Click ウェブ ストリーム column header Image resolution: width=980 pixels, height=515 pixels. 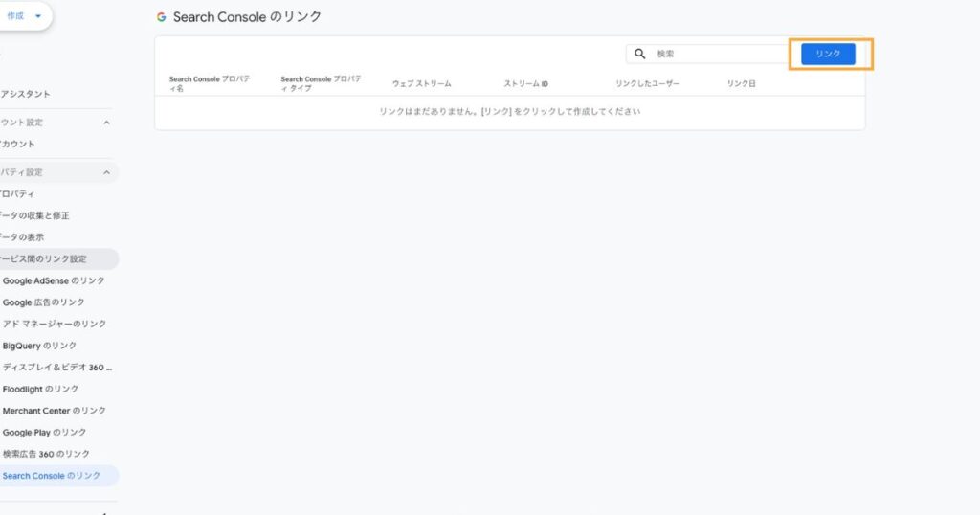(x=422, y=83)
